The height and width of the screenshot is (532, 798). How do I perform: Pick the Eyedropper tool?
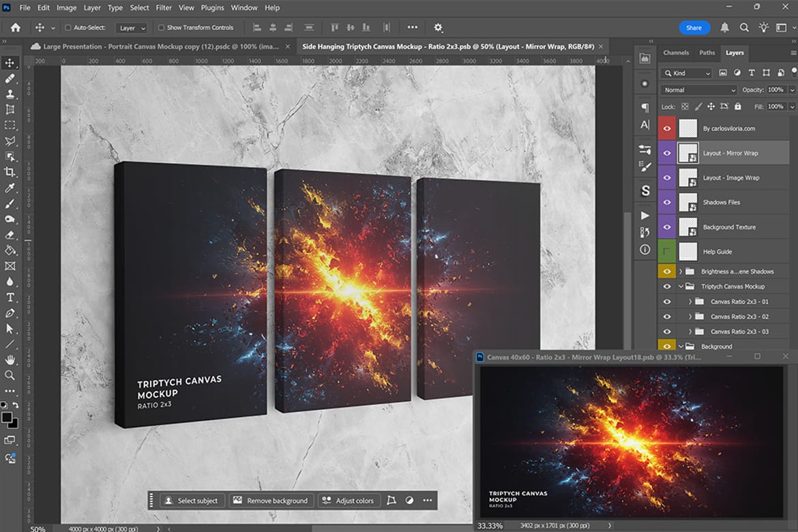tap(10, 188)
